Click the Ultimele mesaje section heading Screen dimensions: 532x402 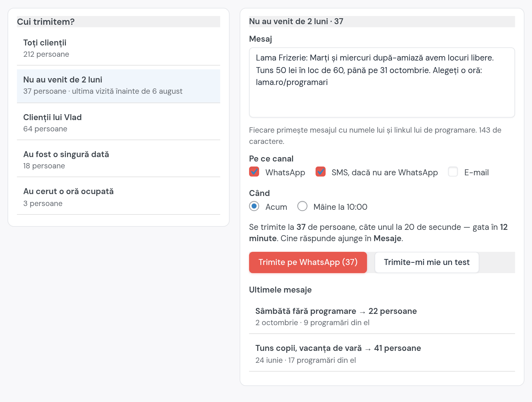(x=280, y=290)
